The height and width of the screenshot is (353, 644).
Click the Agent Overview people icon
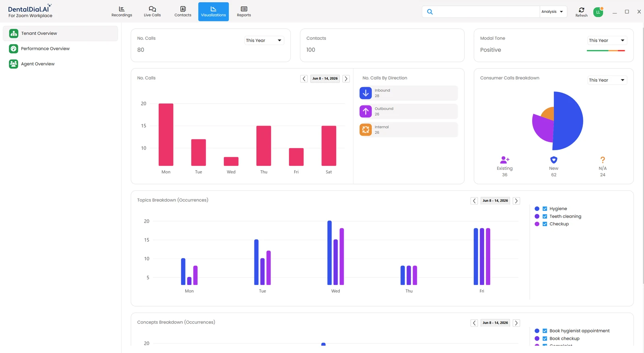pos(14,64)
